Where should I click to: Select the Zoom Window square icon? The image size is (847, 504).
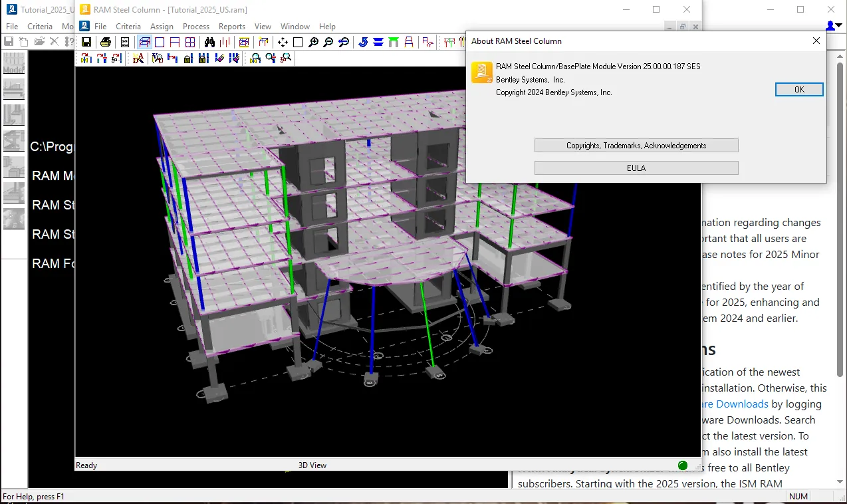tap(298, 42)
